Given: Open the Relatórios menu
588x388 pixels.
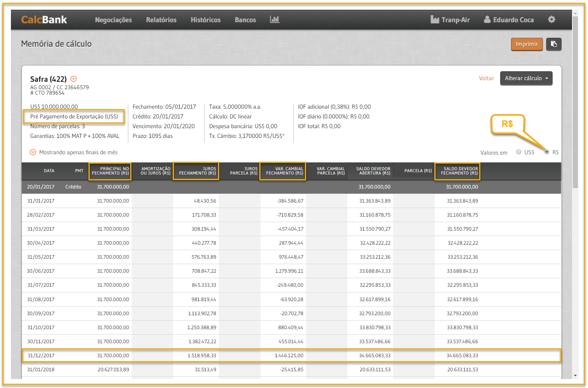Looking at the screenshot, I should (161, 20).
